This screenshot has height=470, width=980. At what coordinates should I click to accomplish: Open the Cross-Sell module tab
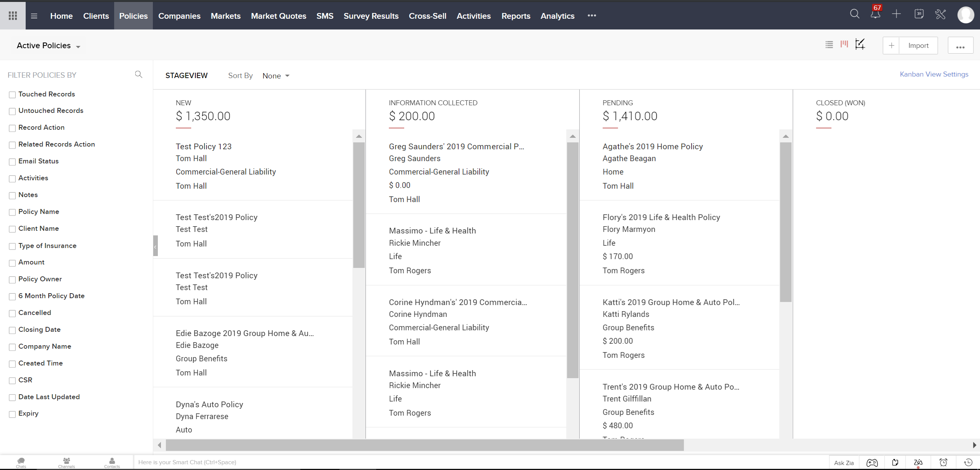tap(427, 16)
